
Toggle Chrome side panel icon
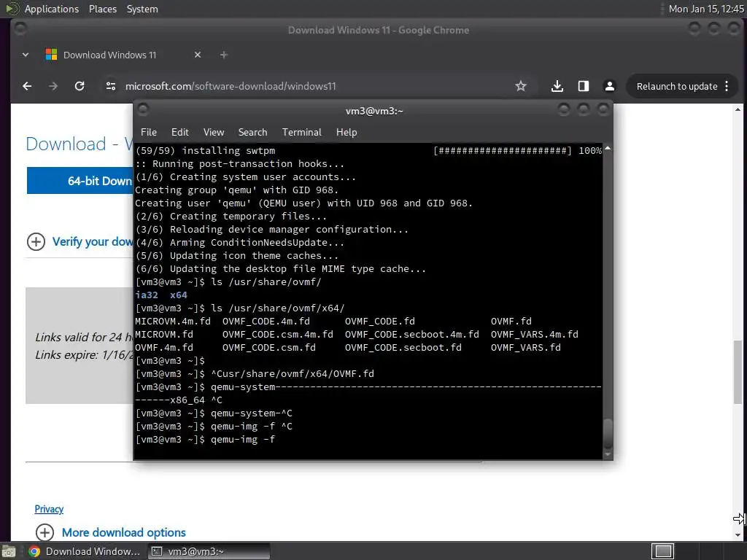pyautogui.click(x=583, y=86)
